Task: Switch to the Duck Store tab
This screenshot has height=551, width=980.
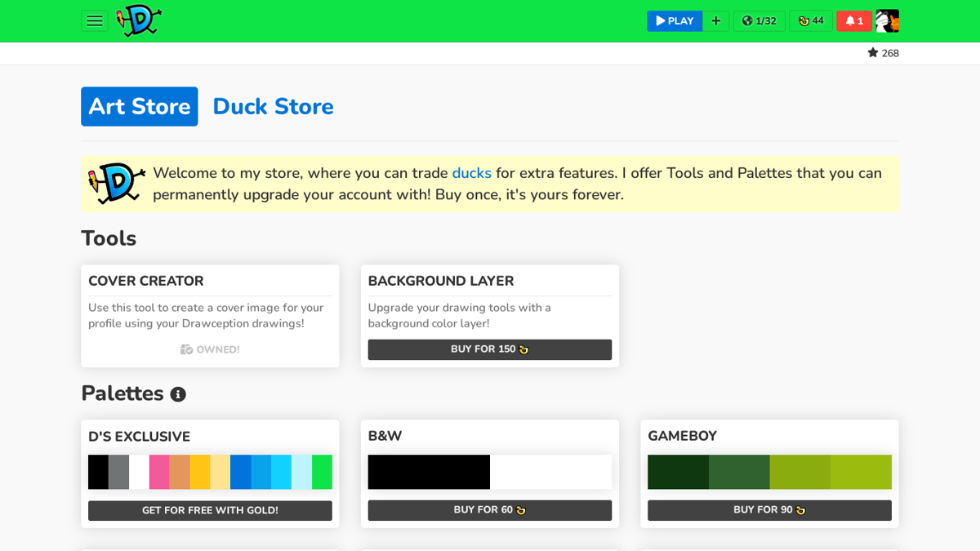Action: [x=273, y=106]
